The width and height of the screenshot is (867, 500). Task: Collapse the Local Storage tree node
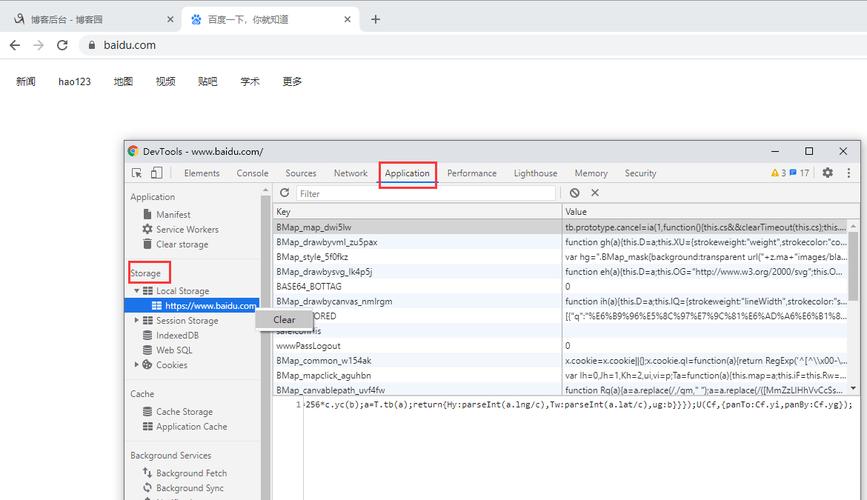[136, 290]
